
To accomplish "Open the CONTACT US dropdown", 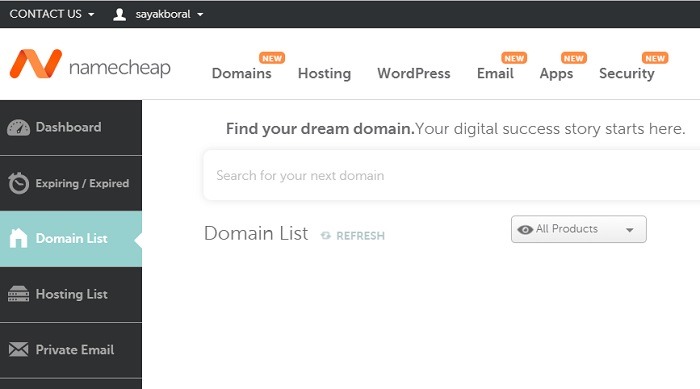I will [x=52, y=14].
